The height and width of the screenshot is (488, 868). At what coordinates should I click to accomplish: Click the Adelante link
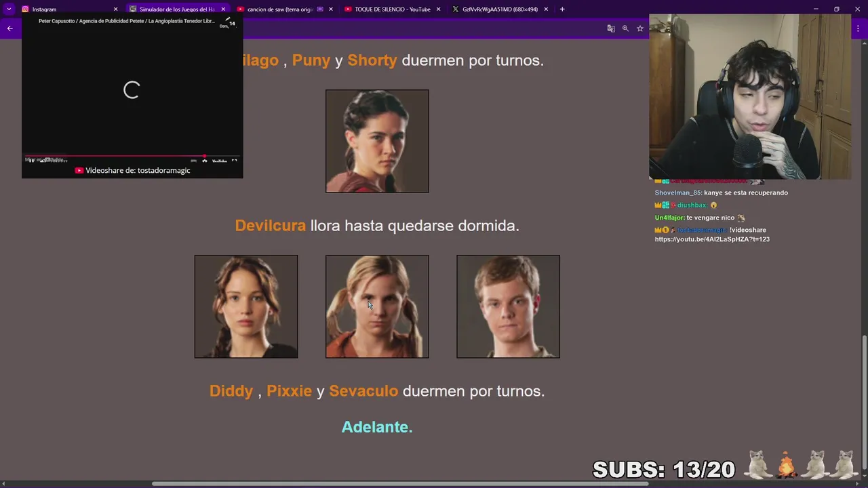tap(377, 427)
